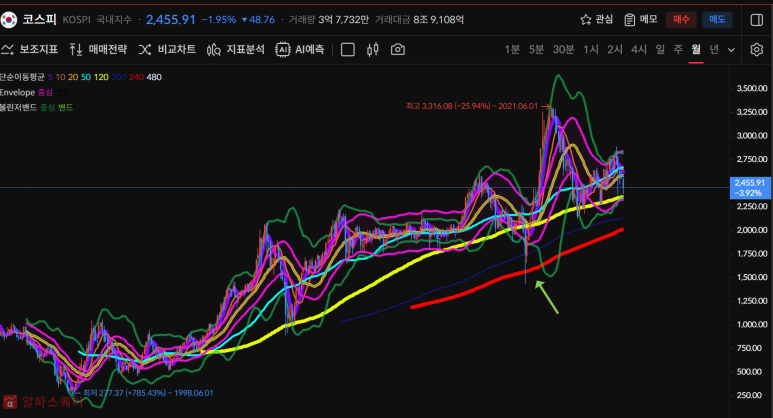Select the 1시 timeframe
The width and height of the screenshot is (773, 418).
pos(591,49)
